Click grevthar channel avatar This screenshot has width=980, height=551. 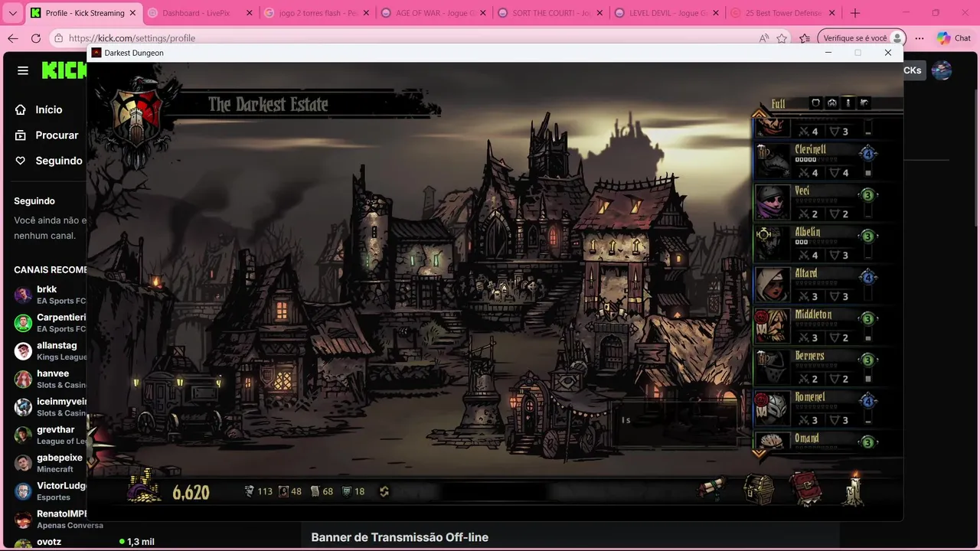point(23,435)
